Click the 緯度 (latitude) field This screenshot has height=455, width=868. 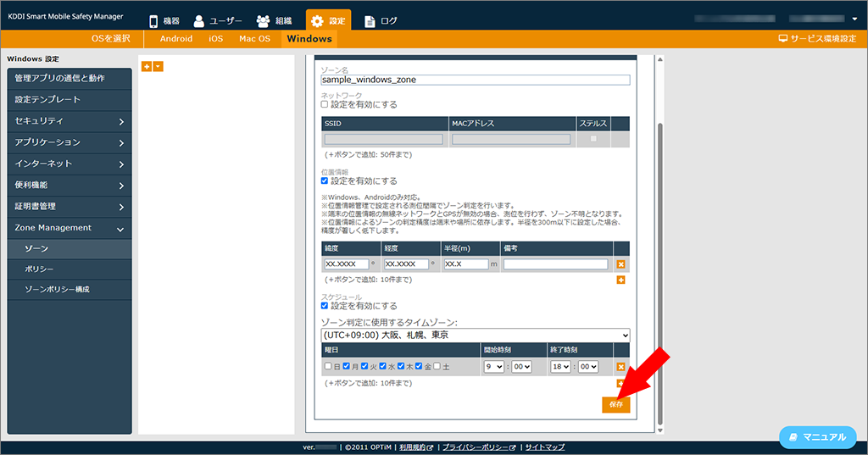click(x=347, y=264)
